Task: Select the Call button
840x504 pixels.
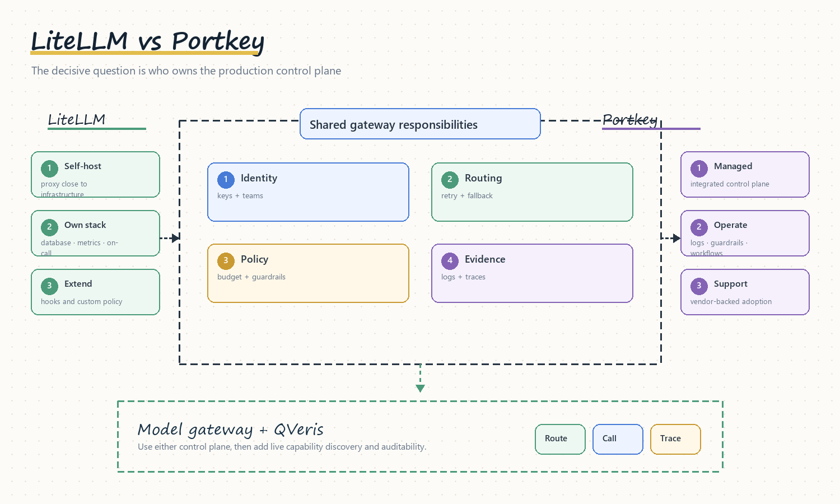Action: (x=618, y=439)
